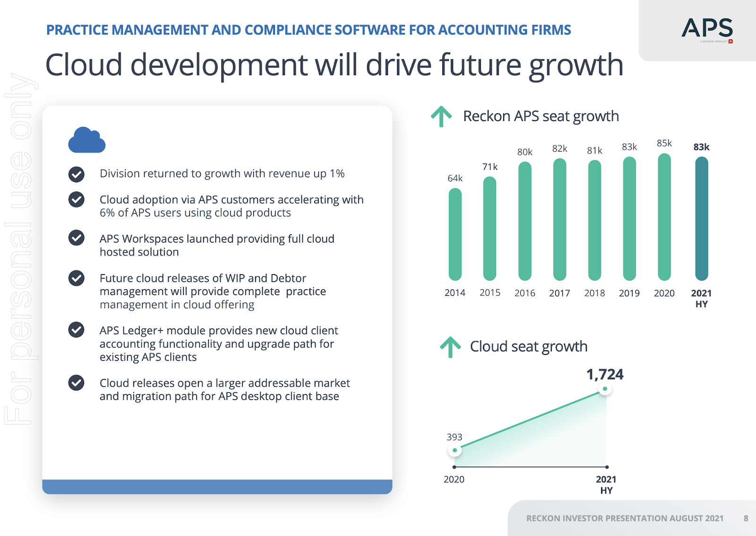Click the text '6% of APS users using cloud products'

coord(195,213)
